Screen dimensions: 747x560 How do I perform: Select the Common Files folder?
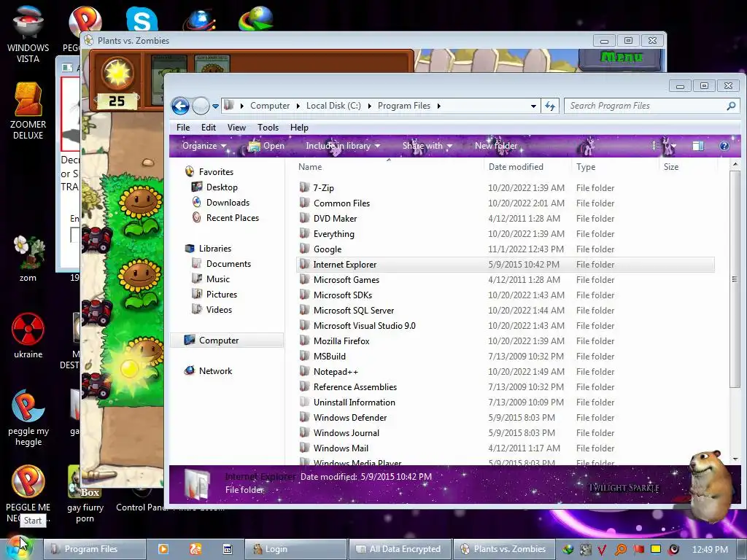341,203
